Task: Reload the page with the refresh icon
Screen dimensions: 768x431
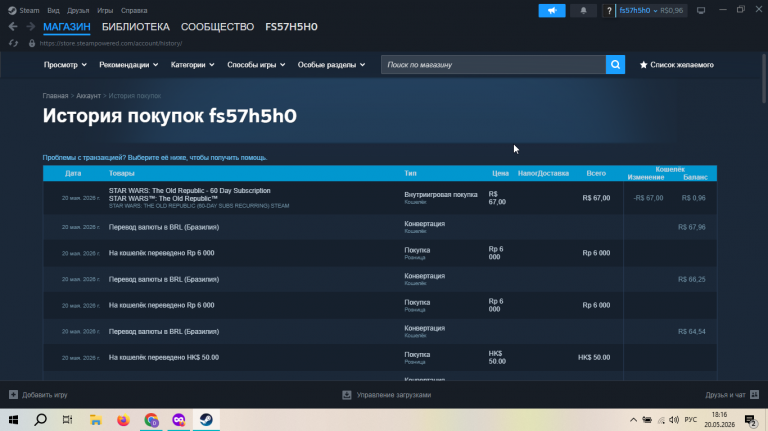Action: (x=13, y=43)
